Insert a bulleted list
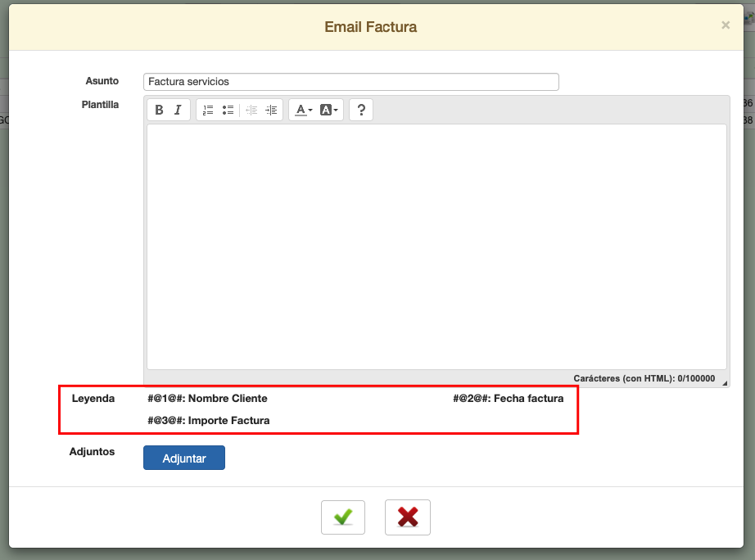 (228, 110)
